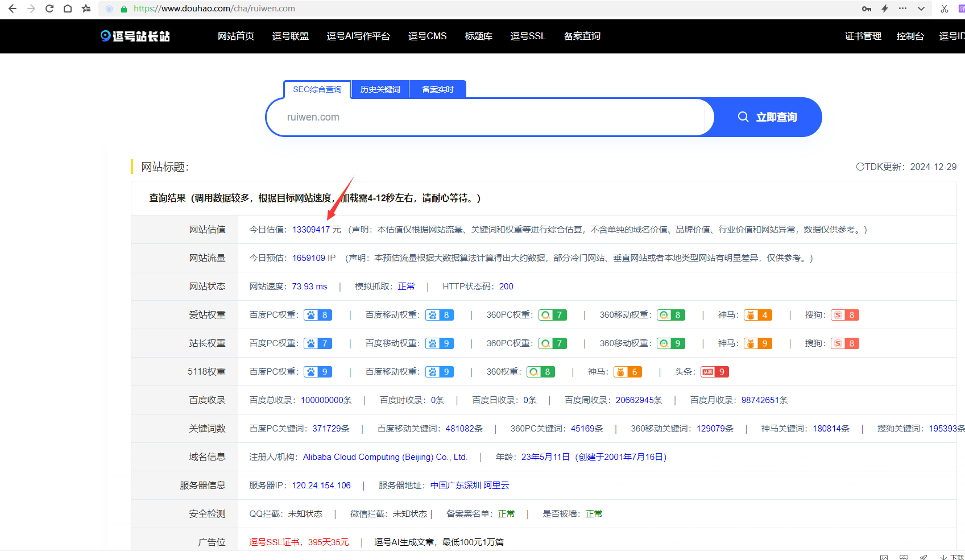
Task: Select the SEO综合查询 tab
Action: 317,89
